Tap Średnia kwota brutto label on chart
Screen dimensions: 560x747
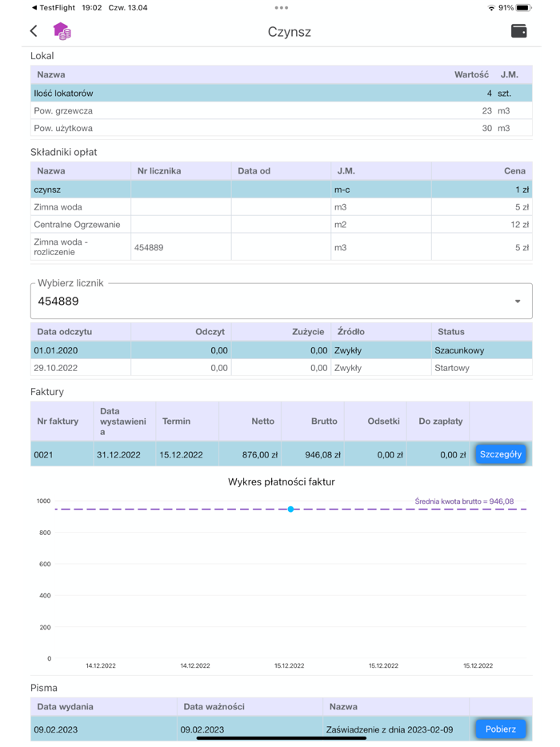(x=464, y=501)
